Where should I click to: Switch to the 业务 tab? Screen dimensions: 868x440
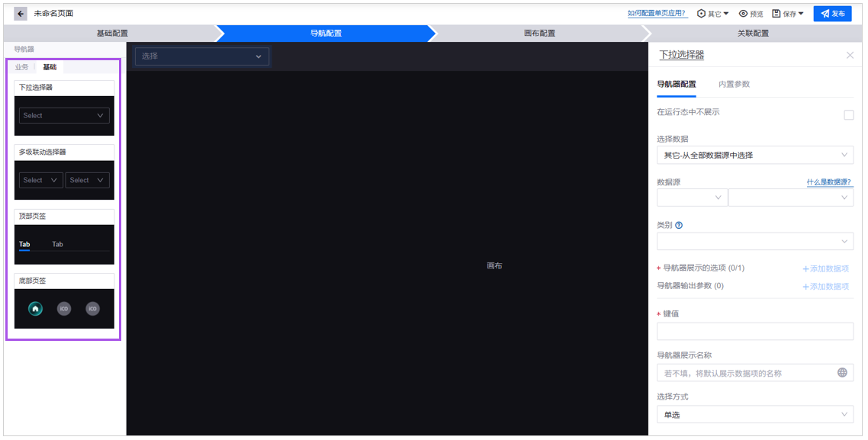[21, 67]
